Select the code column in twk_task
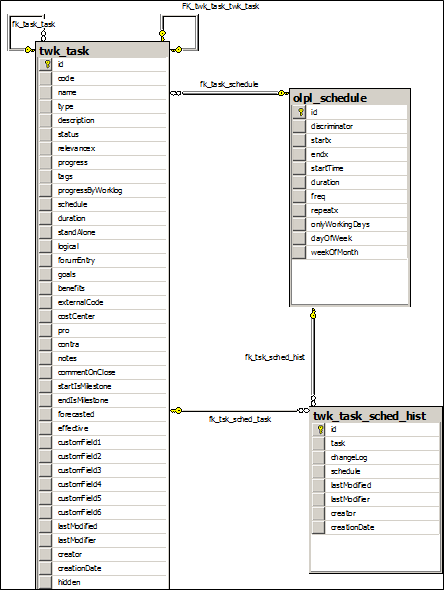The width and height of the screenshot is (444, 590). tap(103, 79)
